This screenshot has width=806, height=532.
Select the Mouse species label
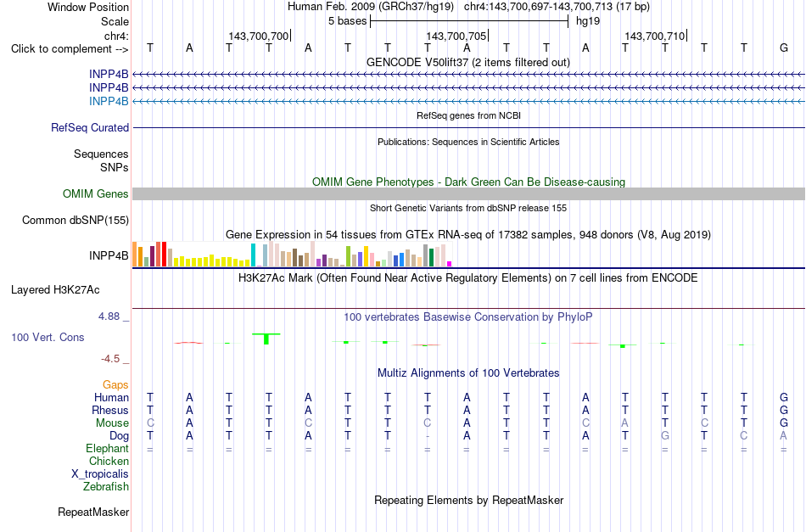point(113,423)
